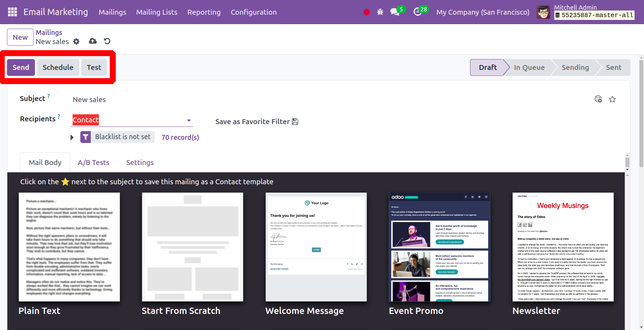
Task: Open the apps grid menu icon
Action: click(13, 12)
